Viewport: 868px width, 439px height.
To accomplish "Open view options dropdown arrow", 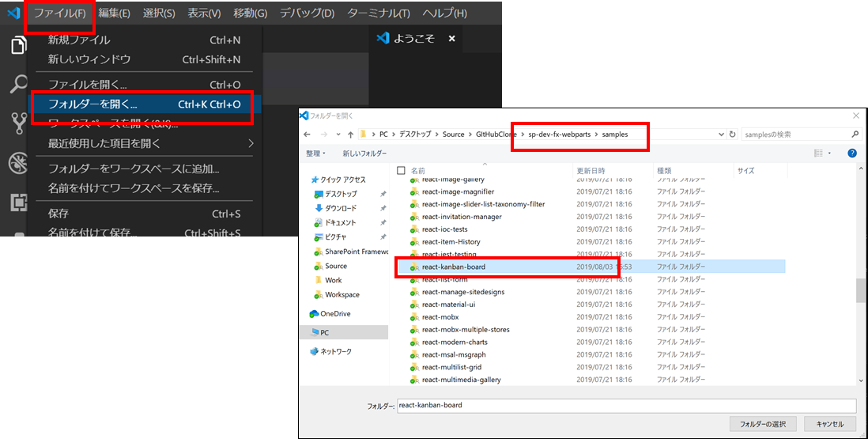I will 829,153.
